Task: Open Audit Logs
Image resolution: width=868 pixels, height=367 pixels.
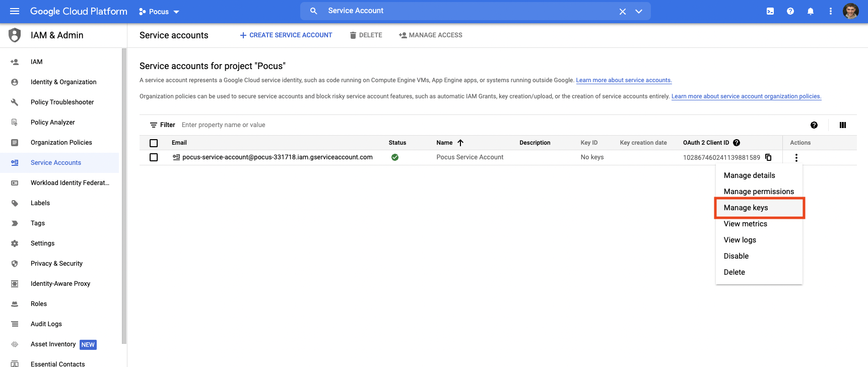Action: tap(46, 324)
